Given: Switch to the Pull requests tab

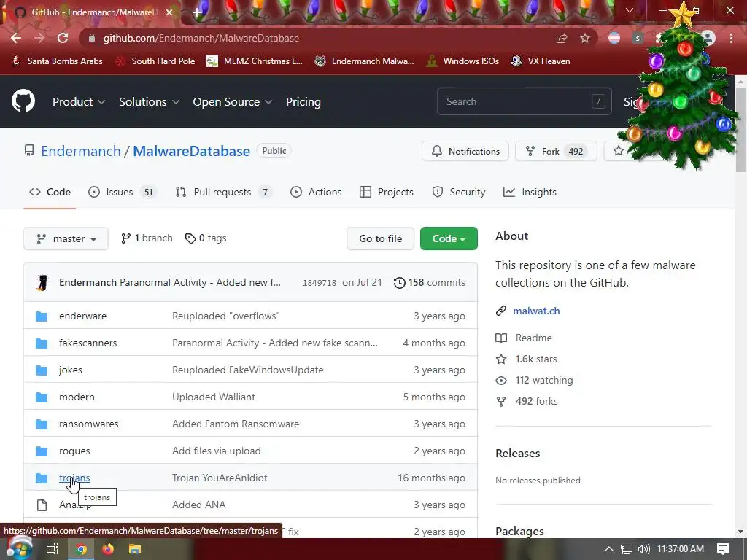Looking at the screenshot, I should click(x=223, y=192).
